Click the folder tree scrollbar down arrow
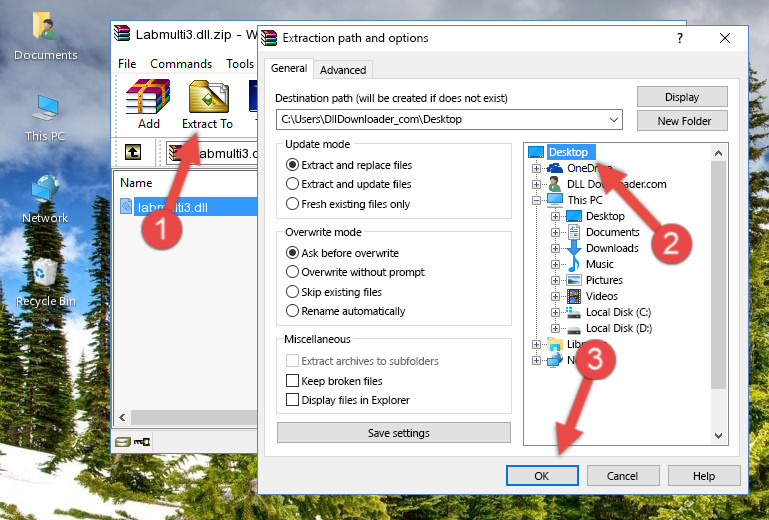769x520 pixels. 718,436
